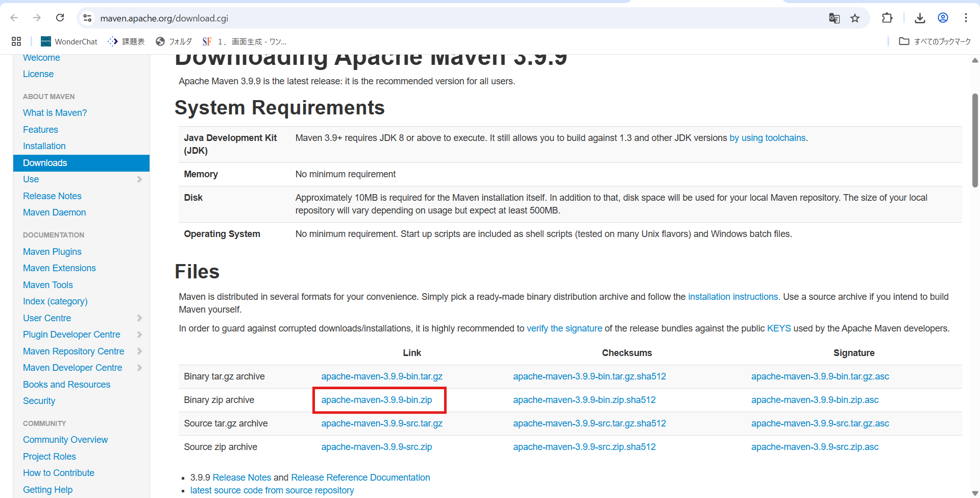Open the Features sidebar link
Screen dimensions: 980x498
point(40,130)
